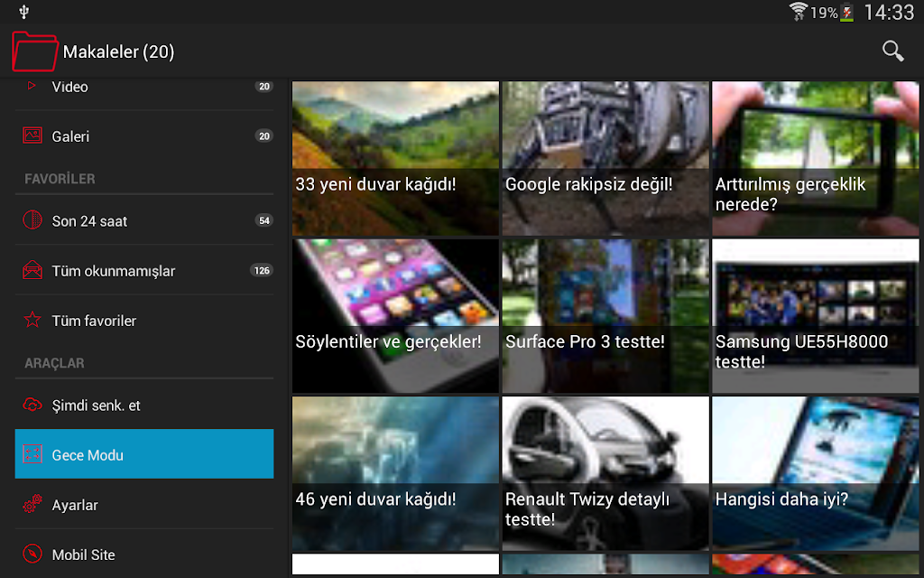
Task: Toggle Gece Modu night mode
Action: pos(144,453)
